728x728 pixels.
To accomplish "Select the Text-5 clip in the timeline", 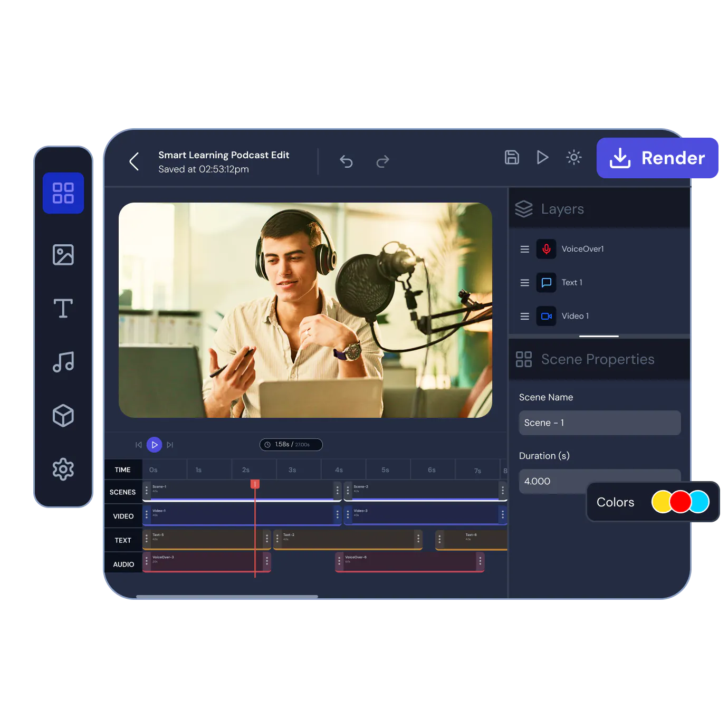I will coord(207,539).
